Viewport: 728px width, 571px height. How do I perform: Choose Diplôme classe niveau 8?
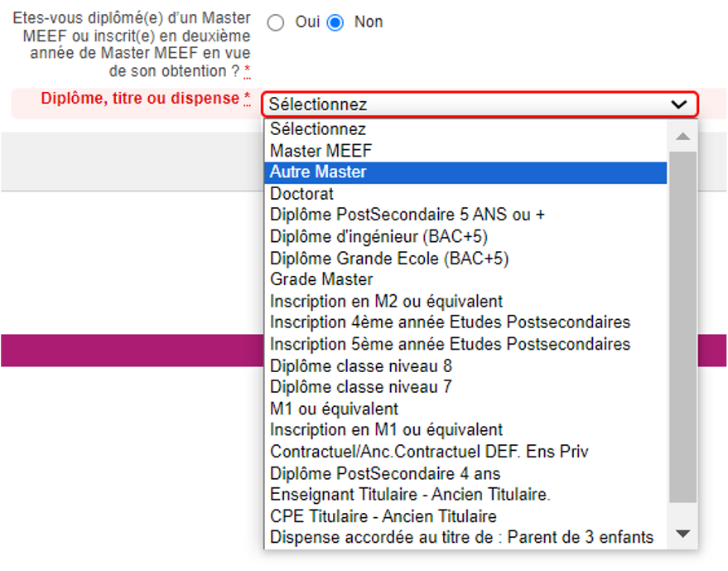pos(361,365)
